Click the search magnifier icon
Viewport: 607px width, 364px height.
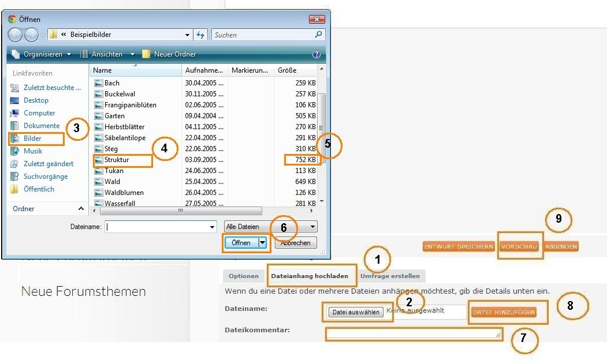318,35
